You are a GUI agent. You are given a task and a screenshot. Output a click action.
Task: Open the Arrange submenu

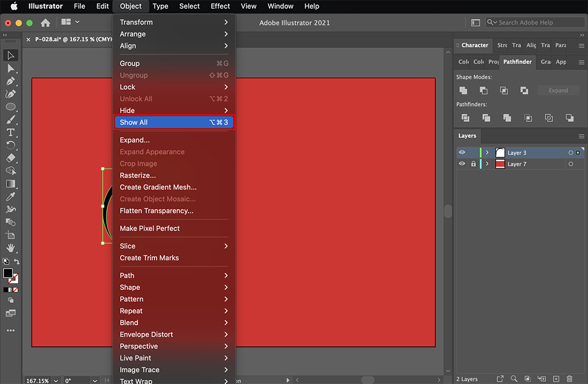[x=174, y=34]
